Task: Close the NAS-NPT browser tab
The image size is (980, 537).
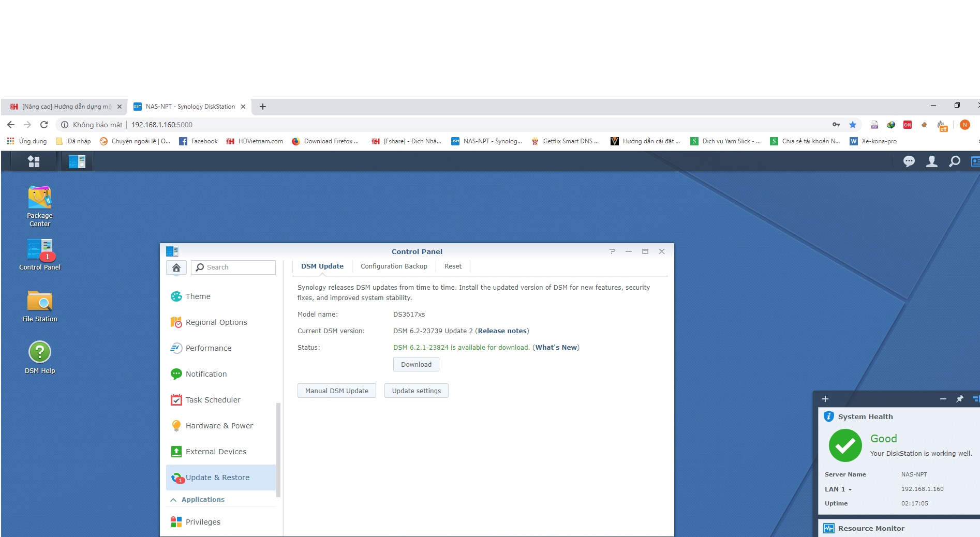Action: point(243,107)
